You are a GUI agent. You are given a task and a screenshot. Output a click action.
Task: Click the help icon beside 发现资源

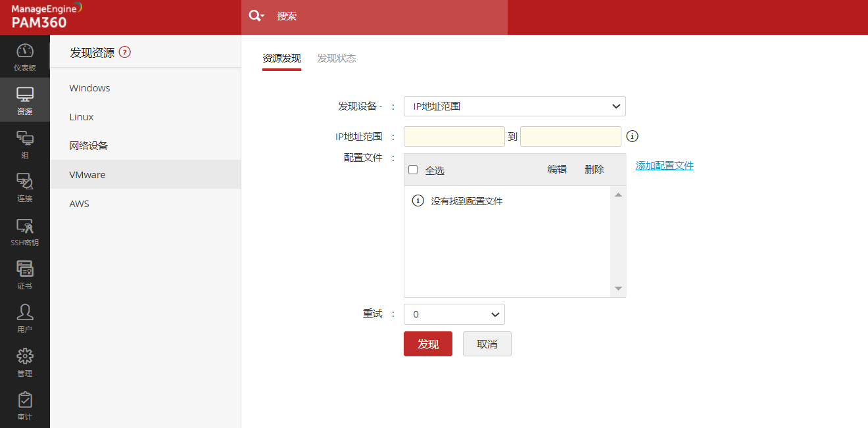(125, 53)
